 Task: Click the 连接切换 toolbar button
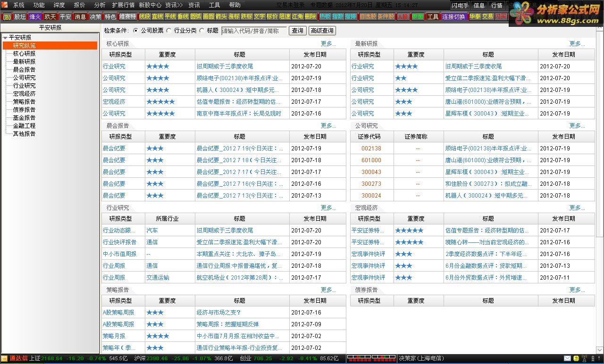click(x=453, y=17)
